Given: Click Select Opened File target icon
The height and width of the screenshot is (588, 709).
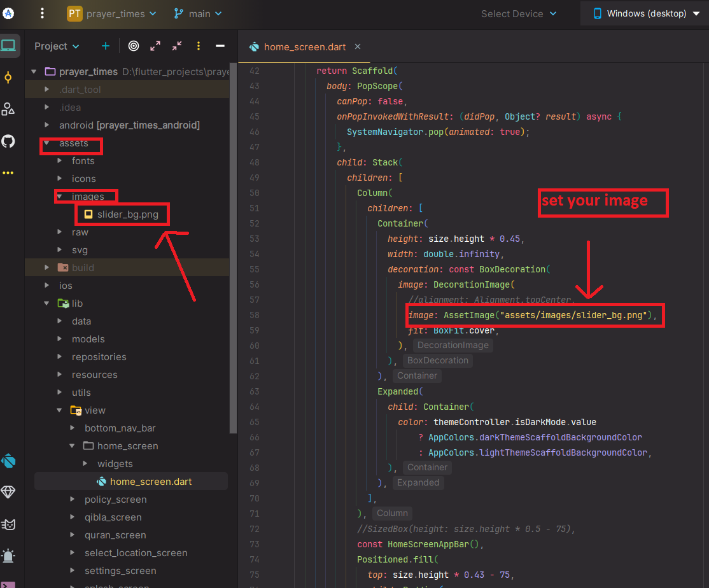Looking at the screenshot, I should click(x=133, y=46).
